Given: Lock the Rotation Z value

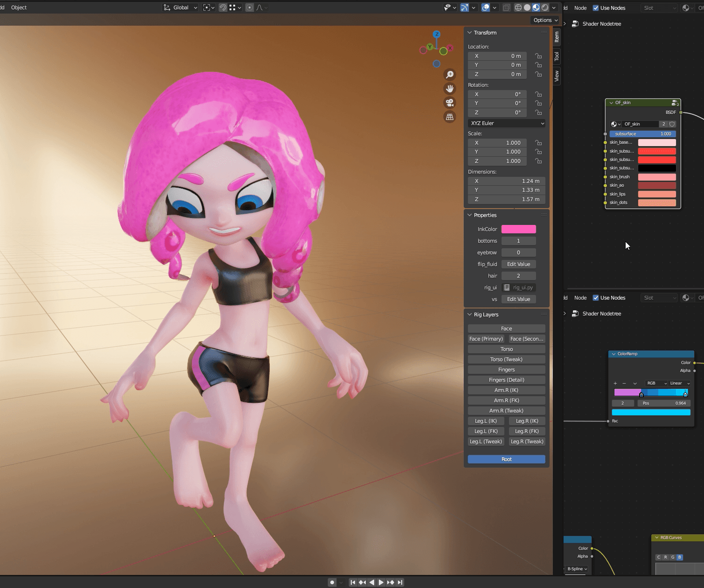Looking at the screenshot, I should 538,112.
